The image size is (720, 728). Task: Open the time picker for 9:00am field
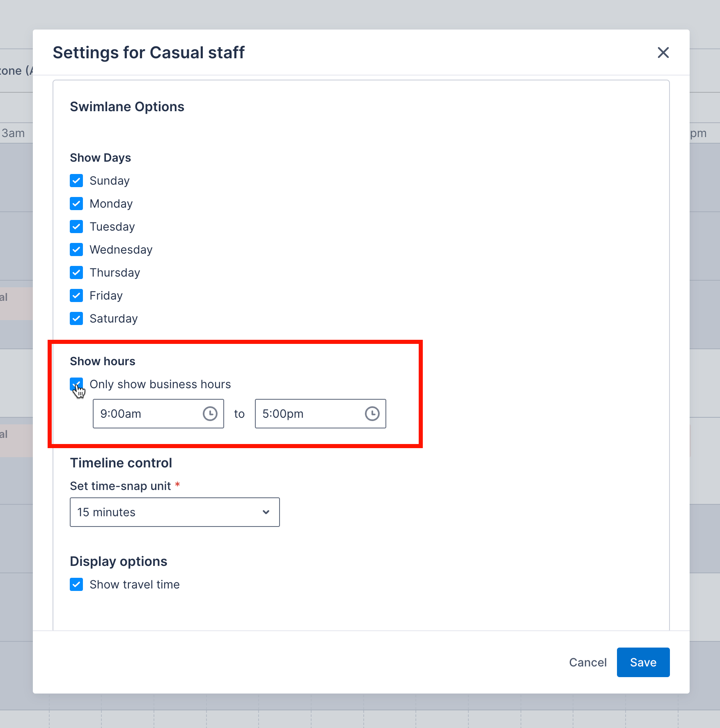pyautogui.click(x=210, y=414)
